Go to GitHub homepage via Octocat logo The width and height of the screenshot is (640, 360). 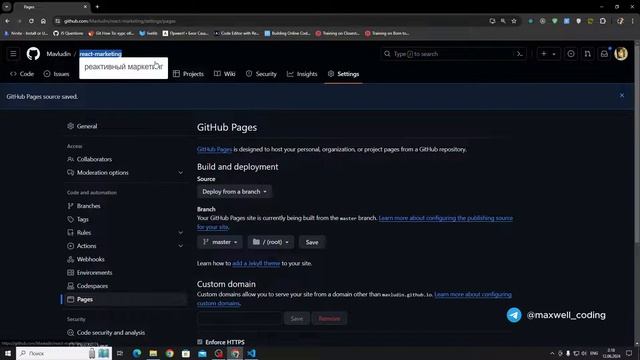[x=33, y=54]
